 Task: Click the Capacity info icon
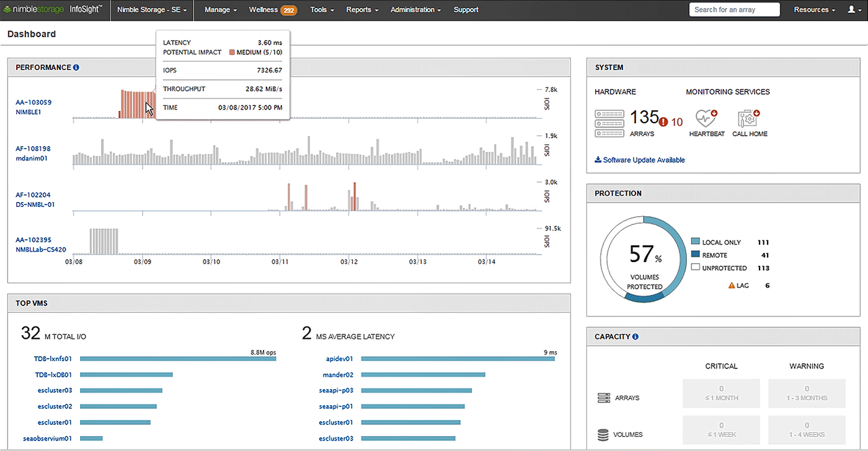pyautogui.click(x=635, y=337)
